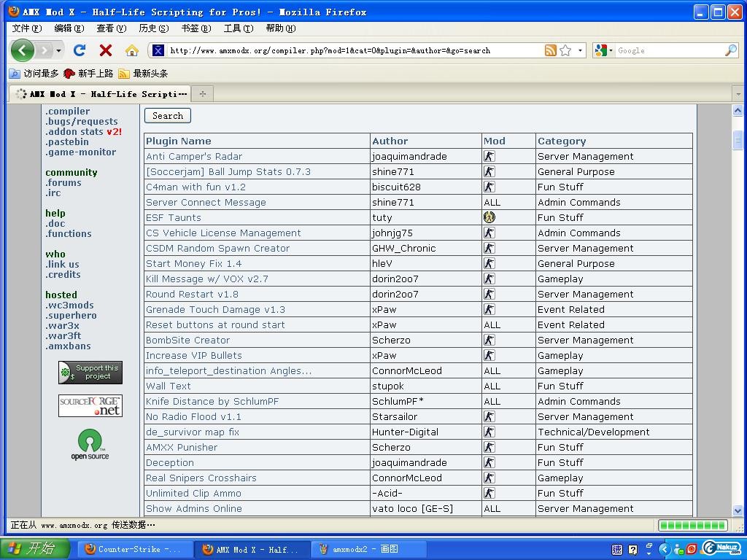Open the 文件 menu

tap(27, 28)
